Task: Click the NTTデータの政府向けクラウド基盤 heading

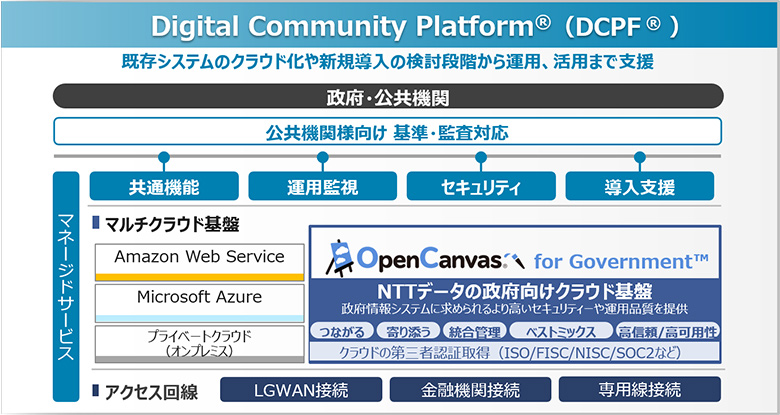Action: click(515, 290)
